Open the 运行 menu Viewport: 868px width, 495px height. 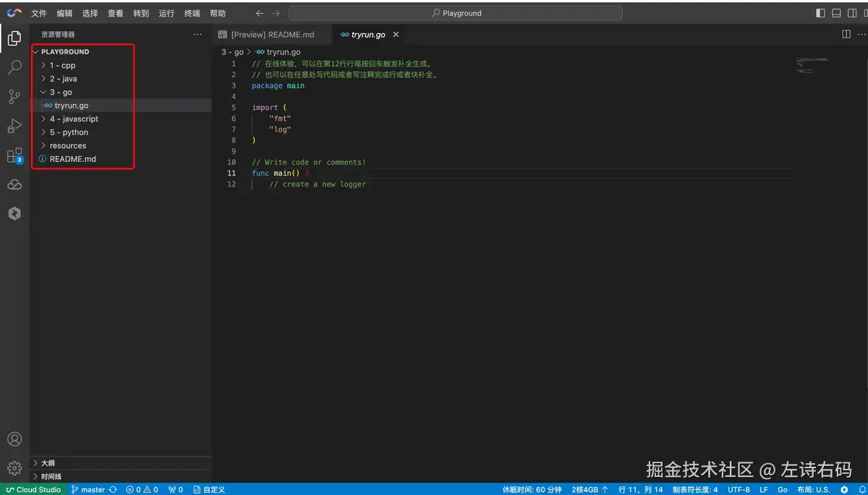pyautogui.click(x=166, y=13)
